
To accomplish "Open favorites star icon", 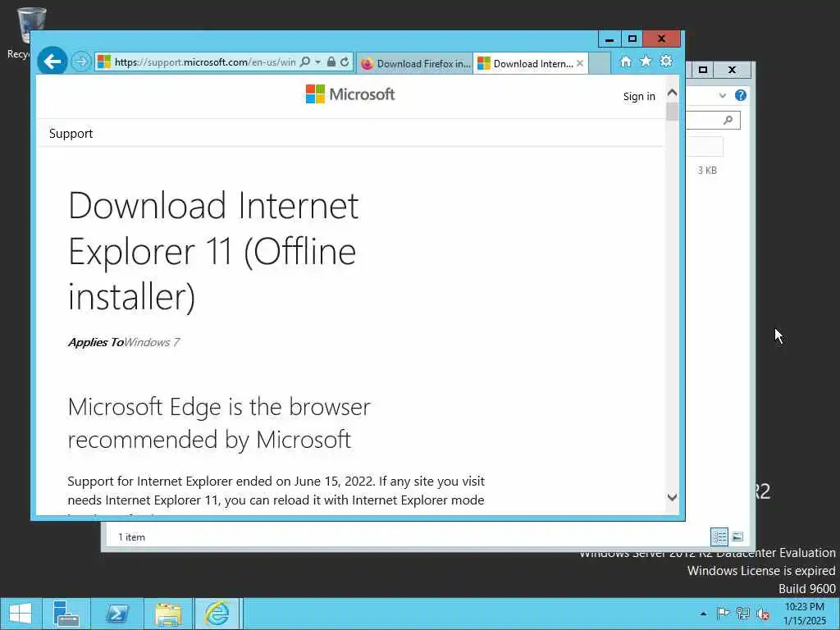I will point(646,62).
